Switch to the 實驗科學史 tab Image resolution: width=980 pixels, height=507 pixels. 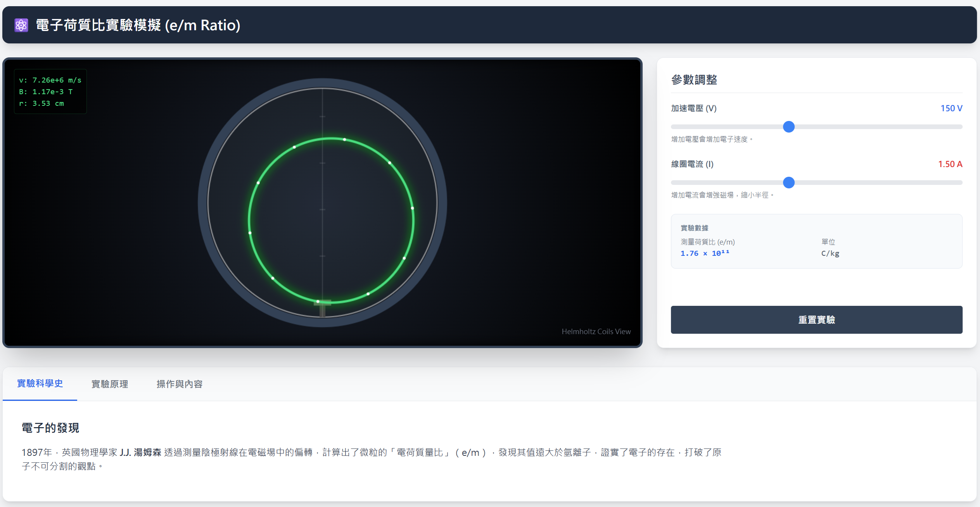point(40,384)
